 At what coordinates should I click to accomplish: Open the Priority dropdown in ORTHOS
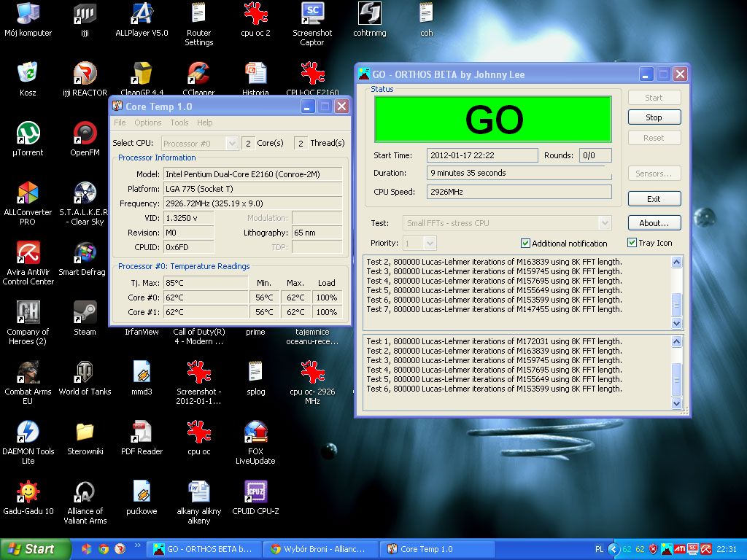coord(430,244)
